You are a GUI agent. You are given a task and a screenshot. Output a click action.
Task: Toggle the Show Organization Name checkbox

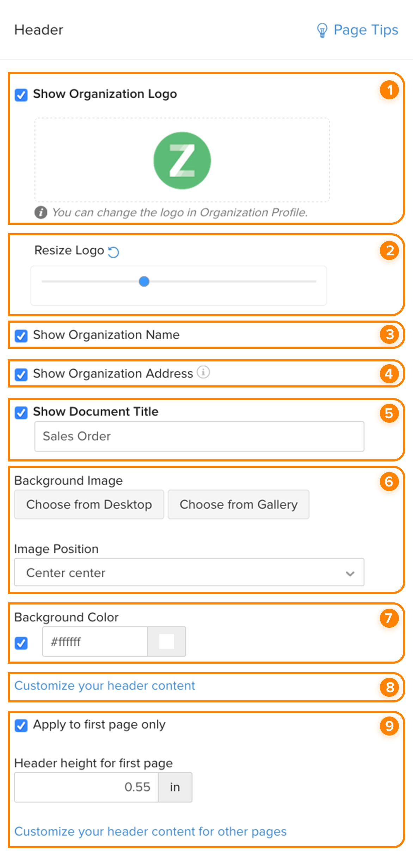click(21, 336)
